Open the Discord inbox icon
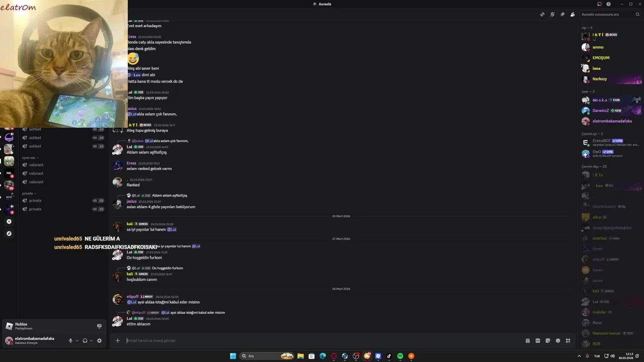This screenshot has width=644, height=362. click(599, 4)
